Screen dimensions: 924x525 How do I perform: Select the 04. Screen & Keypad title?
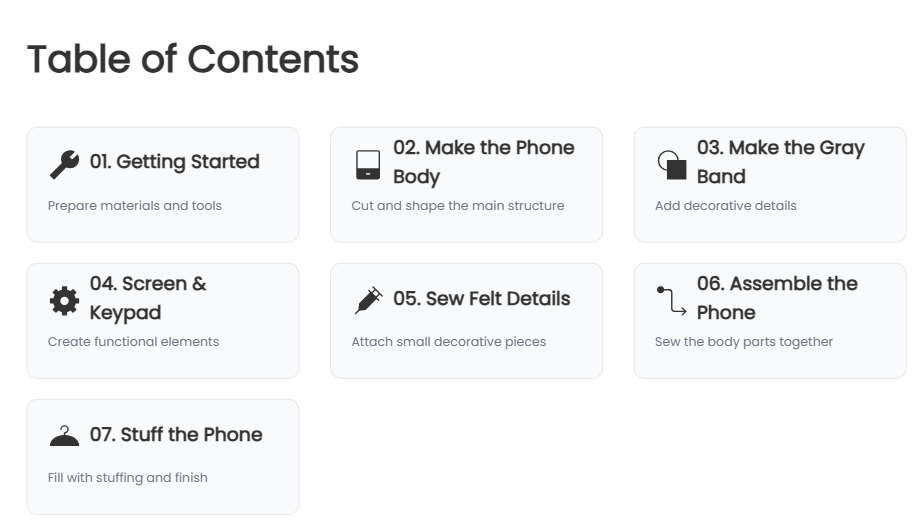148,298
